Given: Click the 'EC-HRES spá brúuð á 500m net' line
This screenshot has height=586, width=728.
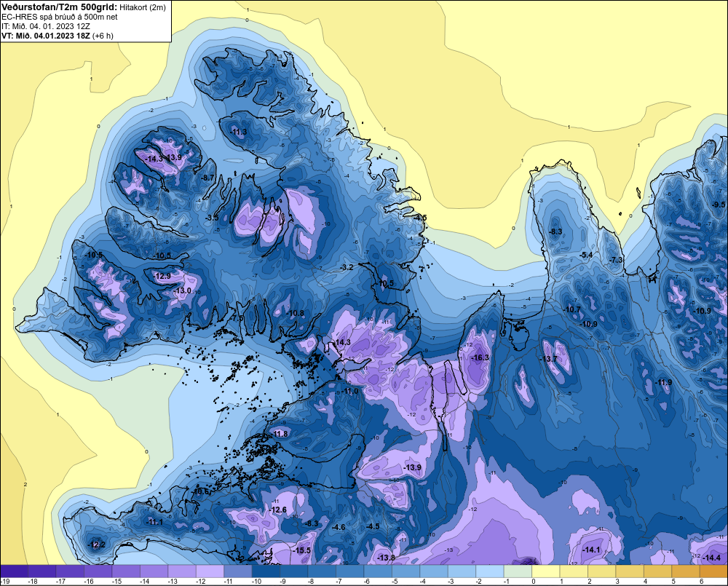Looking at the screenshot, I should 60,17.
